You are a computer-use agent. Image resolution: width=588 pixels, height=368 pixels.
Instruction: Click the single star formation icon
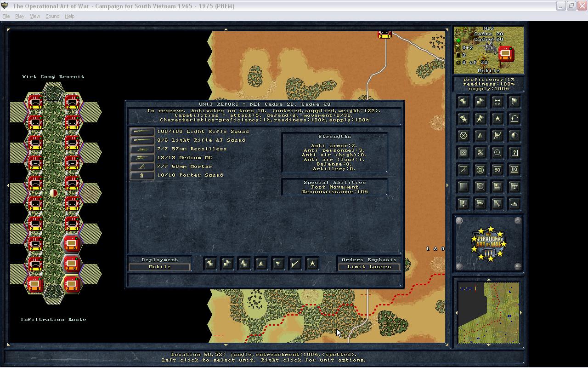pyautogui.click(x=498, y=119)
